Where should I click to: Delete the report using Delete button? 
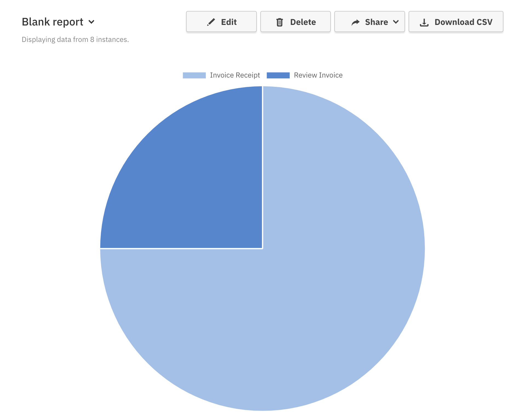pos(295,22)
